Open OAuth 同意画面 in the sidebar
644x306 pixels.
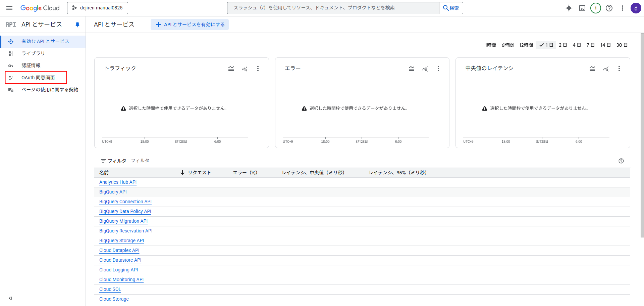pos(38,78)
